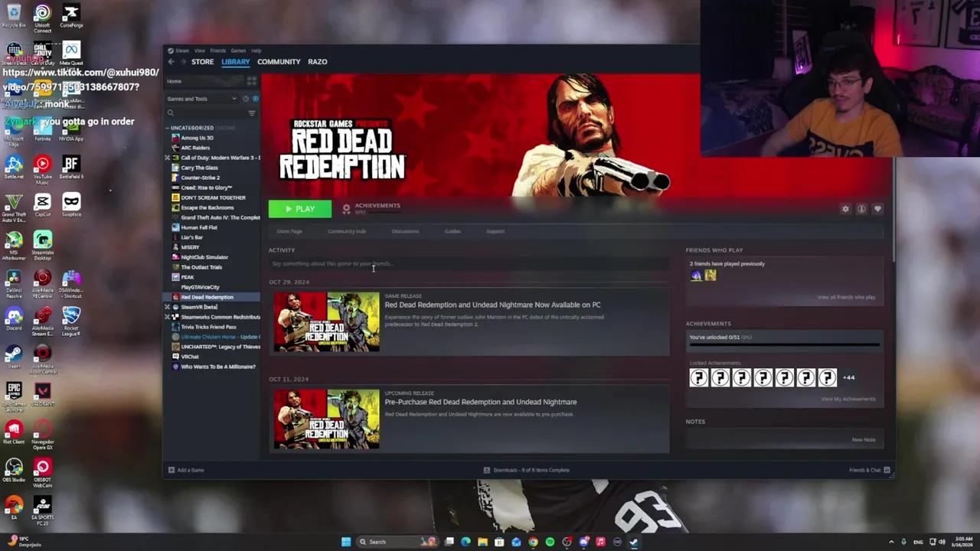Select Liar's Bar
The width and height of the screenshot is (980, 551).
191,237
